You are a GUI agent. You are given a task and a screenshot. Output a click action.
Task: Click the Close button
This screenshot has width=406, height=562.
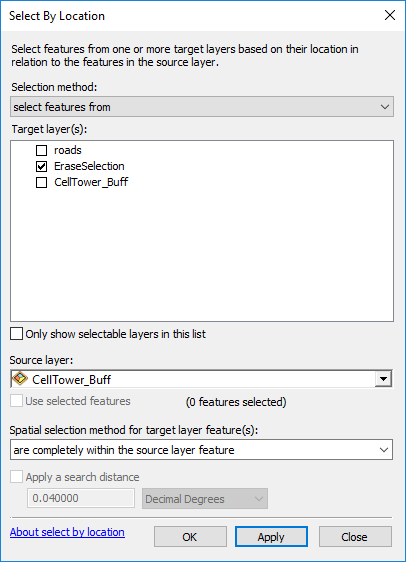pos(355,537)
